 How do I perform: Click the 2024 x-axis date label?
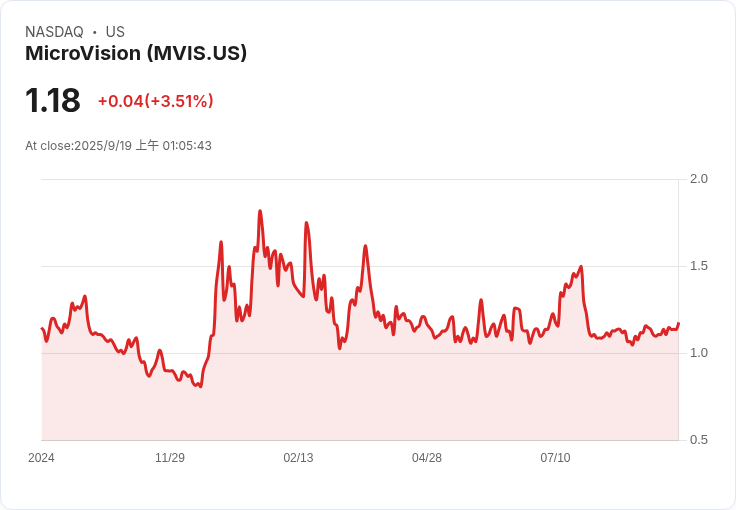(x=41, y=457)
